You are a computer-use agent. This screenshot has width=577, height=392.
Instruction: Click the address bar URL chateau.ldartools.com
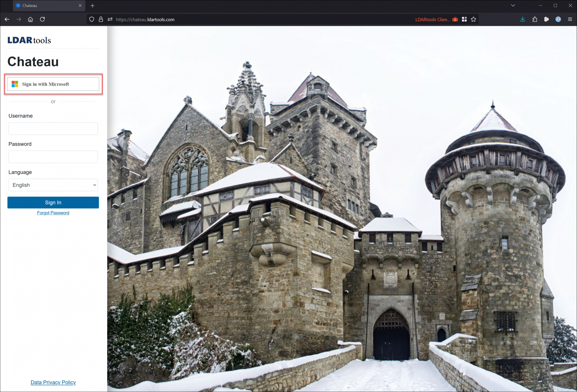coord(145,20)
